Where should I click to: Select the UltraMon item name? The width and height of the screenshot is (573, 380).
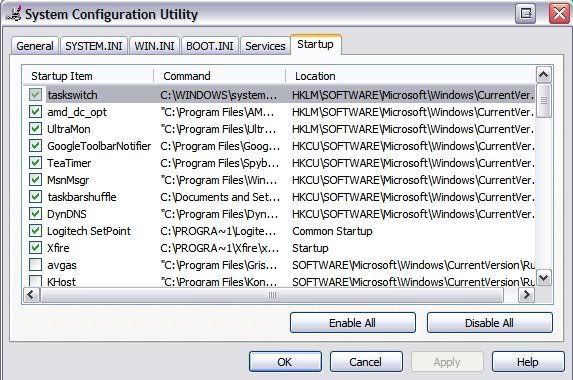[69, 129]
